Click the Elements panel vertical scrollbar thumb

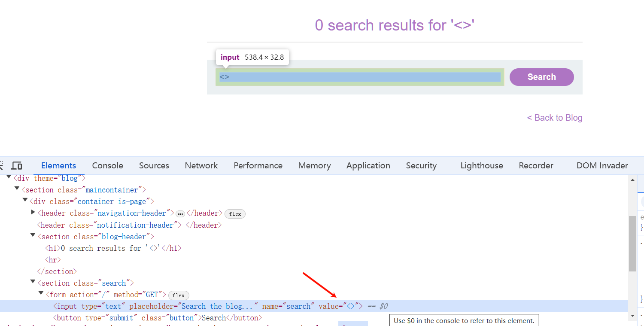coord(632,244)
